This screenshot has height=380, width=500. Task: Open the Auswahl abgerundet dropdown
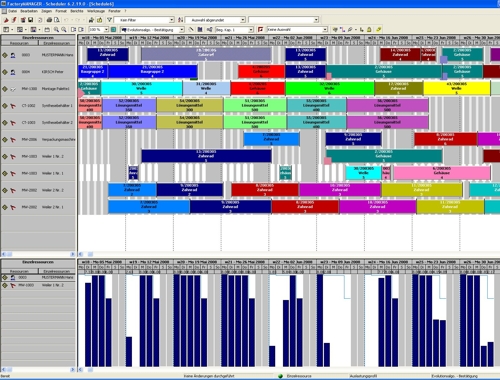(243, 20)
